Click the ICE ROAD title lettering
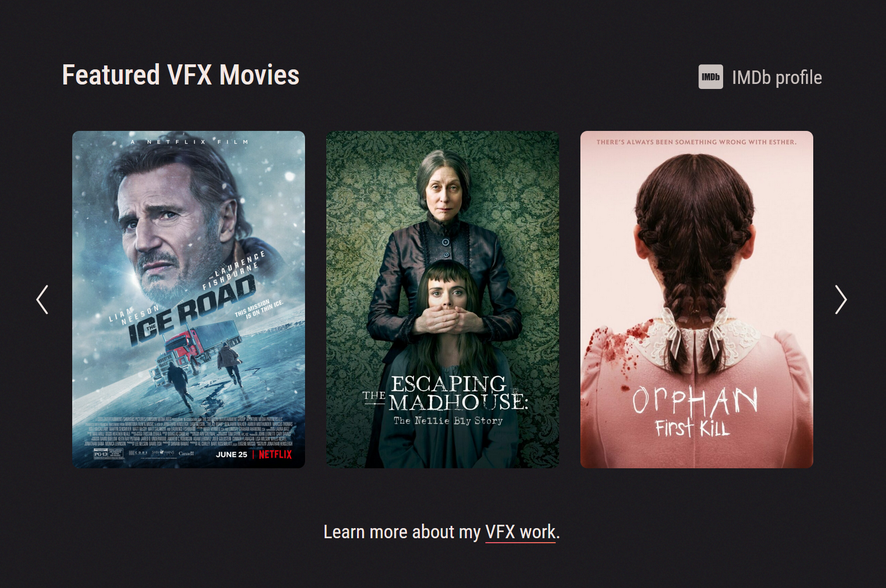The image size is (886, 588). [x=192, y=311]
